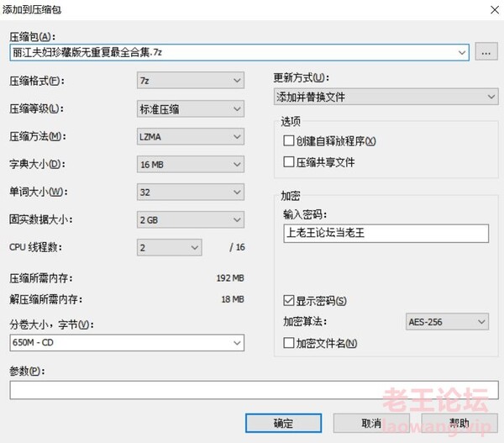Click the 取消 button

point(371,423)
